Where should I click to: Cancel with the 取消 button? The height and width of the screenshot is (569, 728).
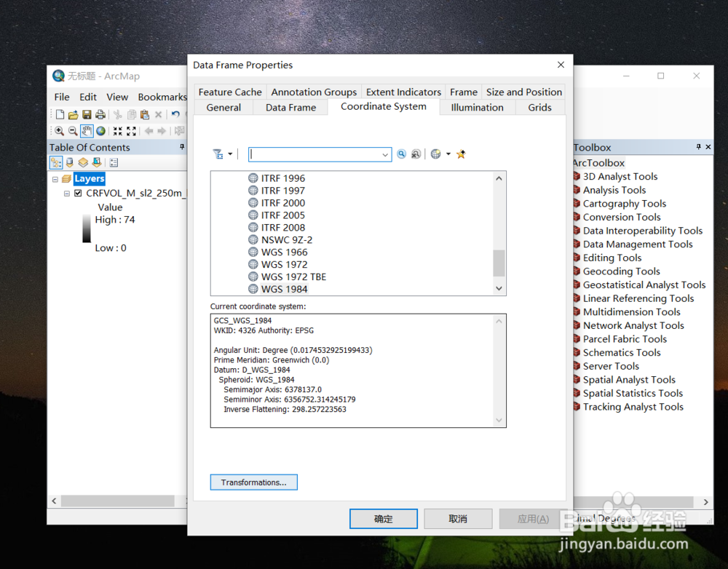458,519
